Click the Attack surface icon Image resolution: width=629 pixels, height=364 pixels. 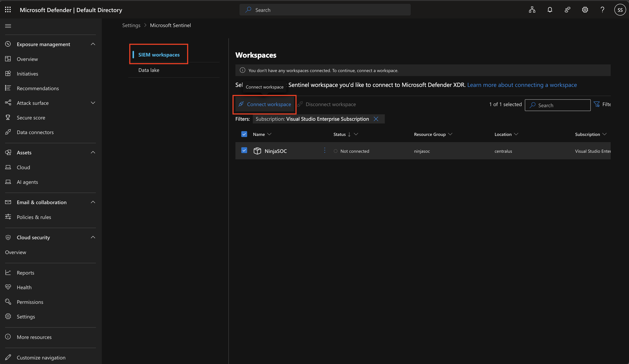(8, 103)
